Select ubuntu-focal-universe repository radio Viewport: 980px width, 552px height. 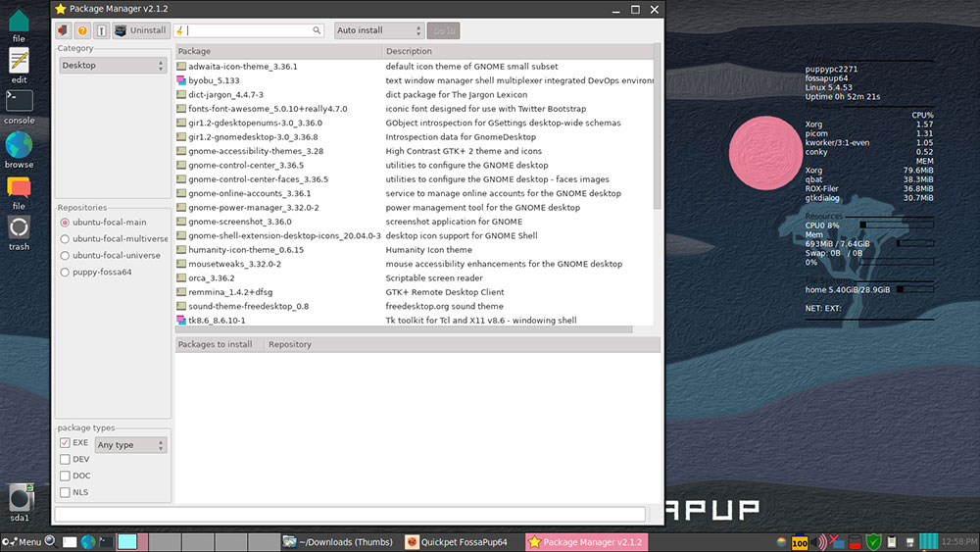pos(65,256)
